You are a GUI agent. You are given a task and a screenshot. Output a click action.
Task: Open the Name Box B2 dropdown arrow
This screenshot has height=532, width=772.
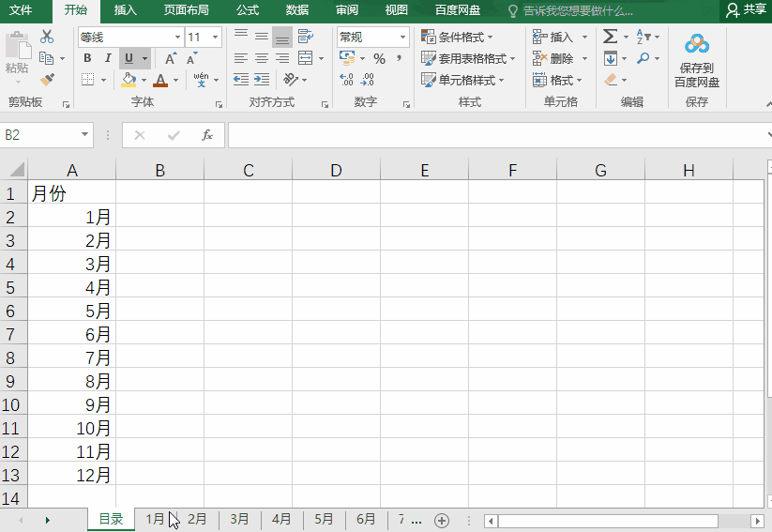coord(84,134)
